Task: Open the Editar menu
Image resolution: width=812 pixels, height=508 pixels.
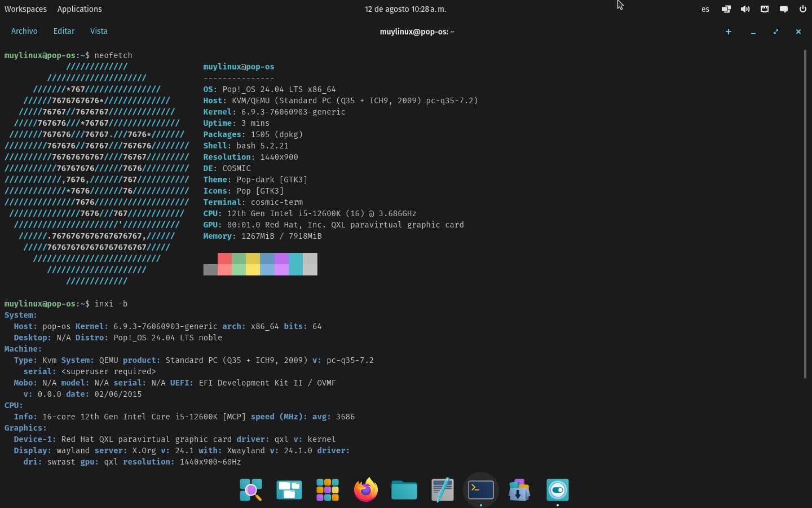Action: [64, 31]
